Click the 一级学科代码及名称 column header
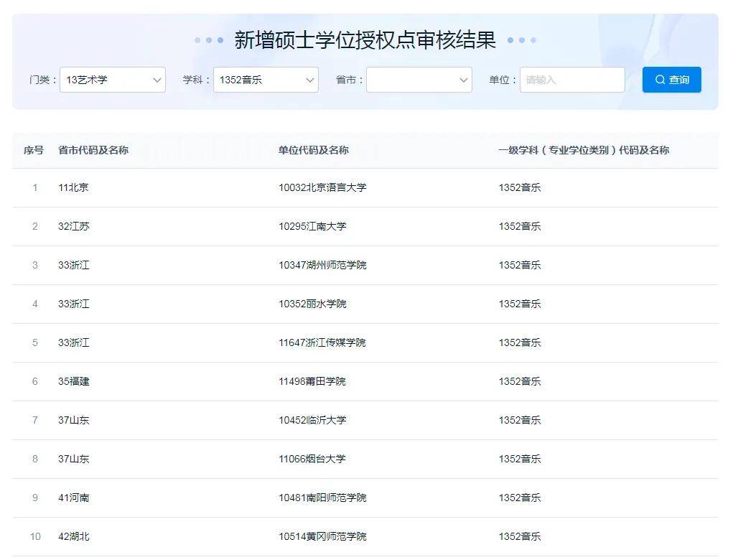738x560 pixels. tap(584, 150)
